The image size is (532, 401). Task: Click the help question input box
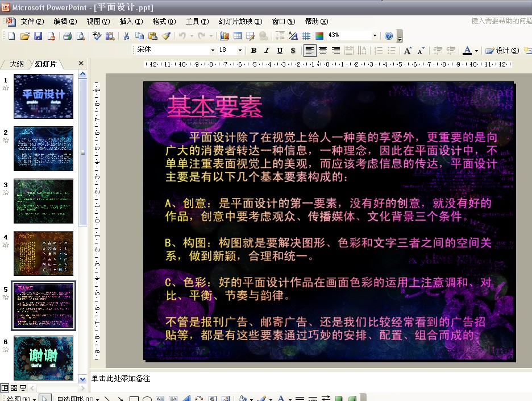coord(501,21)
